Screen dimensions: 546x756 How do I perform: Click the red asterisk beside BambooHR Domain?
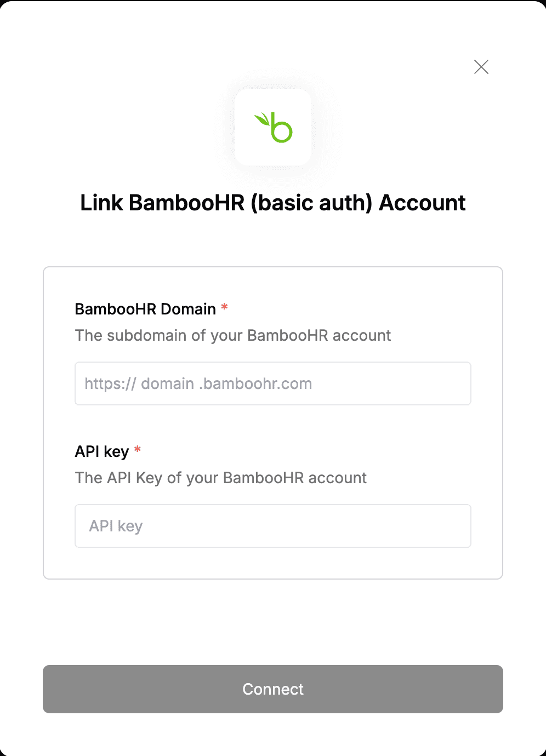(224, 307)
